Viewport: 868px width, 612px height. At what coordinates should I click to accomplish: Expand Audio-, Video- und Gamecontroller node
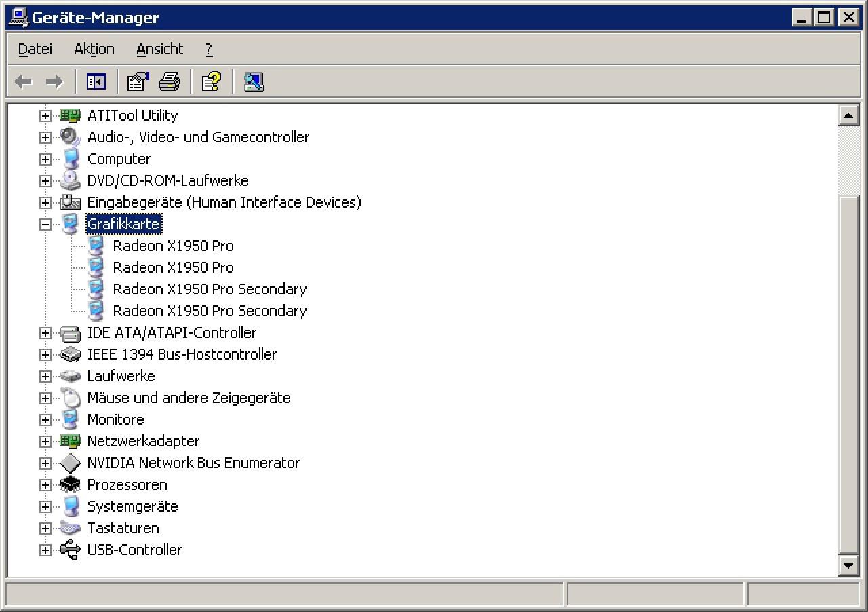click(45, 138)
